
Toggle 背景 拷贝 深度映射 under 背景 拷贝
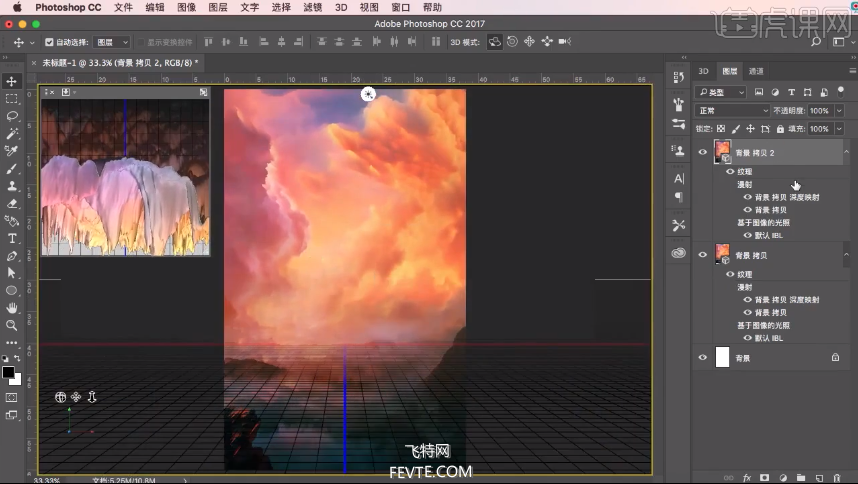(747, 300)
